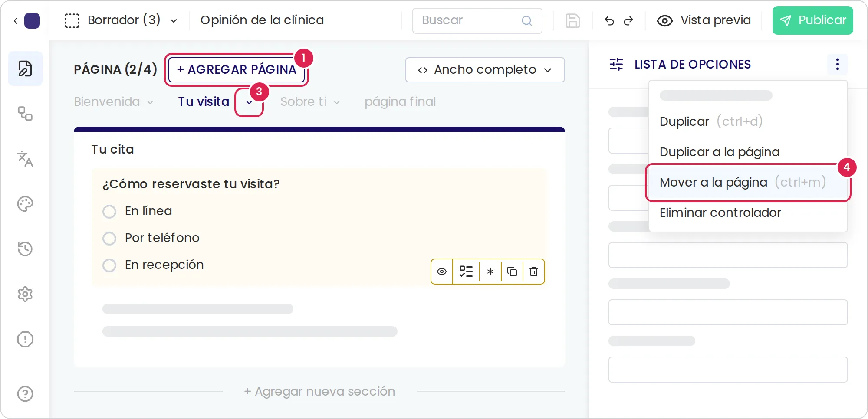868x419 pixels.
Task: Click the save disk icon
Action: click(x=573, y=21)
